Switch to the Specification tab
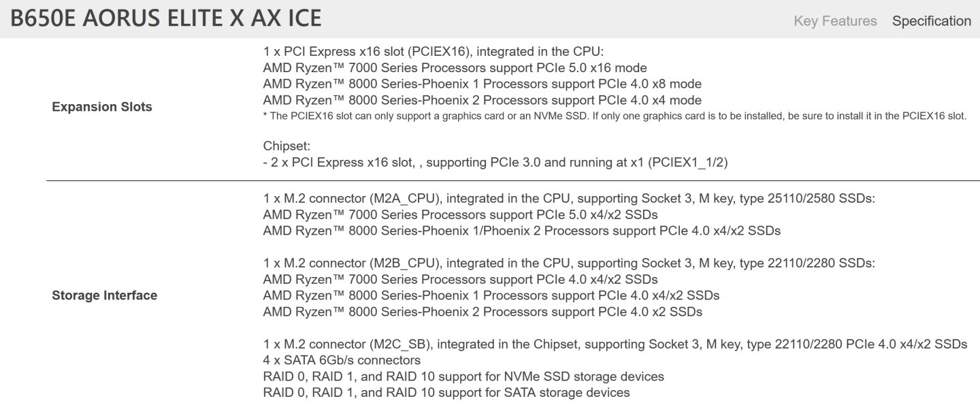The image size is (980, 405). (x=931, y=20)
